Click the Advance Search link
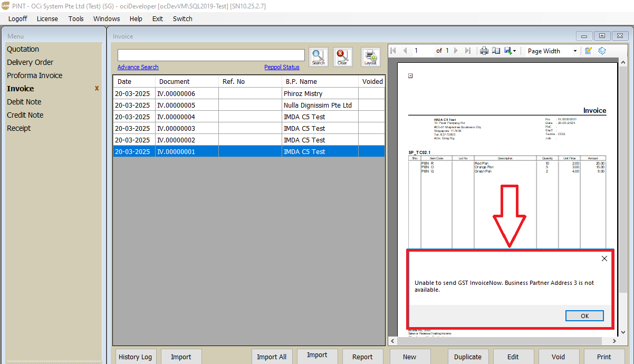 click(138, 67)
